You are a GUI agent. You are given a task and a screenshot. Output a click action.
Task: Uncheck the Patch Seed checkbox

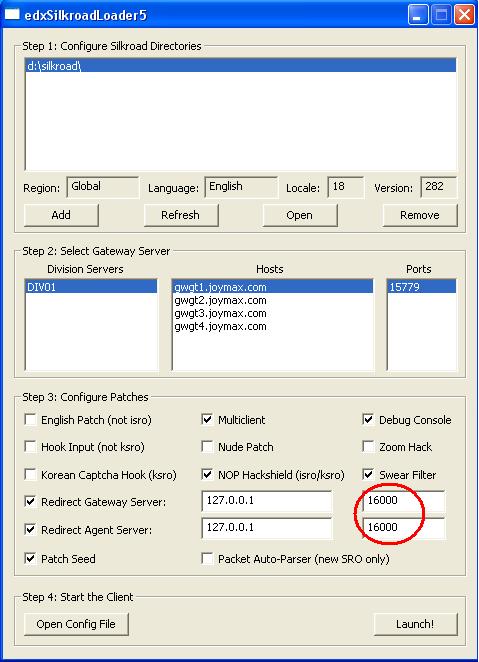point(30,559)
